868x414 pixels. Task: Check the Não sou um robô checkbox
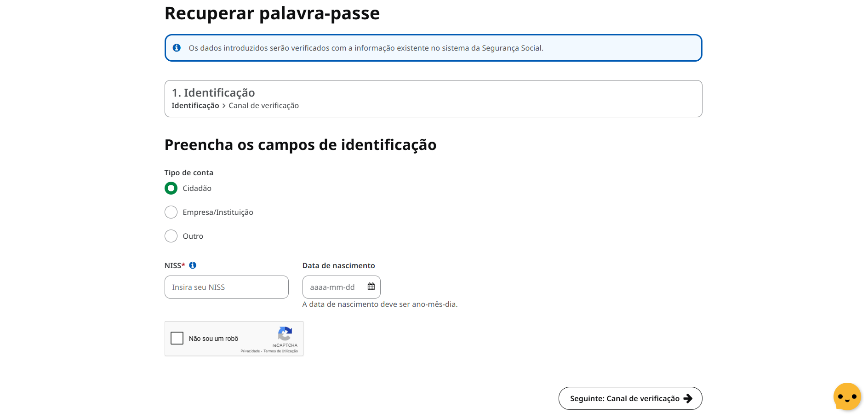tap(177, 338)
